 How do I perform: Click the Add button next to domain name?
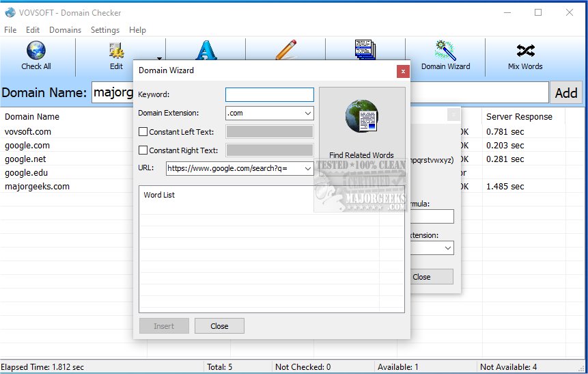pyautogui.click(x=566, y=93)
